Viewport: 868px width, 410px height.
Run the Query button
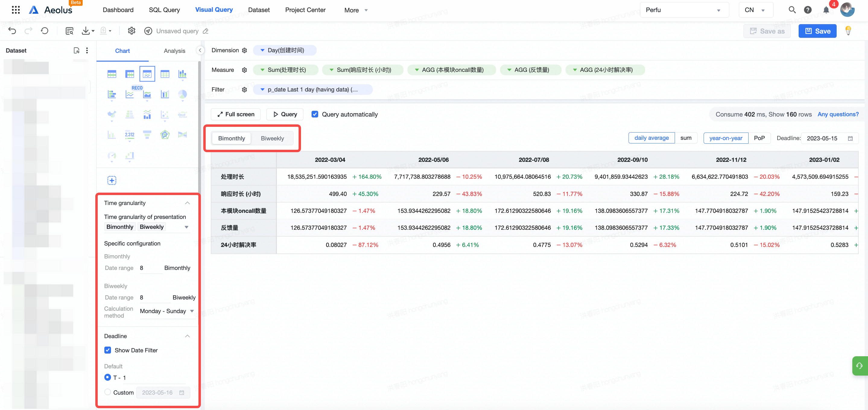click(x=285, y=114)
